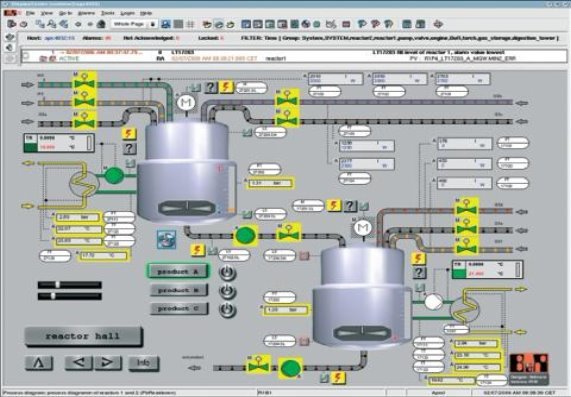Image resolution: width=571 pixels, height=397 pixels.
Task: Click the ACTIVE status in the alarm row
Action: pyautogui.click(x=69, y=58)
